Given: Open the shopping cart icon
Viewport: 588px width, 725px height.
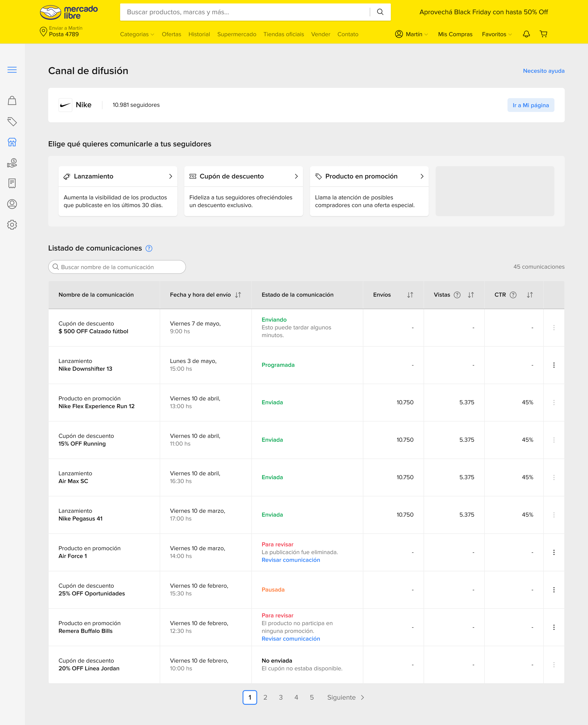Looking at the screenshot, I should (x=543, y=34).
